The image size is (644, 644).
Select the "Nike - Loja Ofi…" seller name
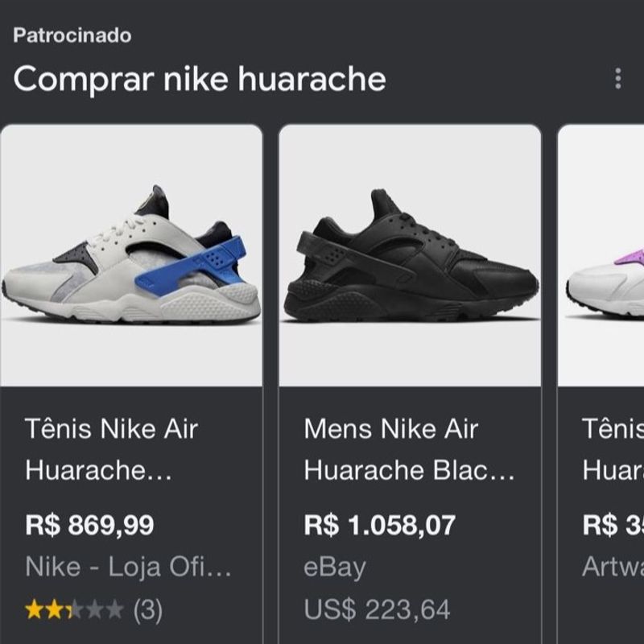coord(129,568)
